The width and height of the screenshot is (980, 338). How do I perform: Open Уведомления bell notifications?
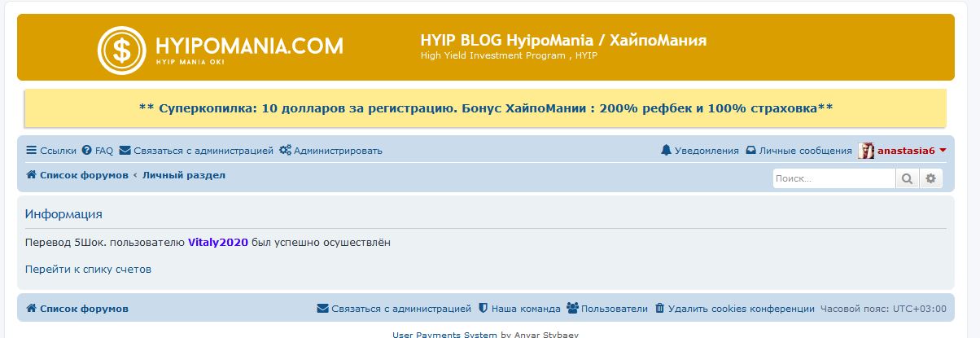coord(700,151)
